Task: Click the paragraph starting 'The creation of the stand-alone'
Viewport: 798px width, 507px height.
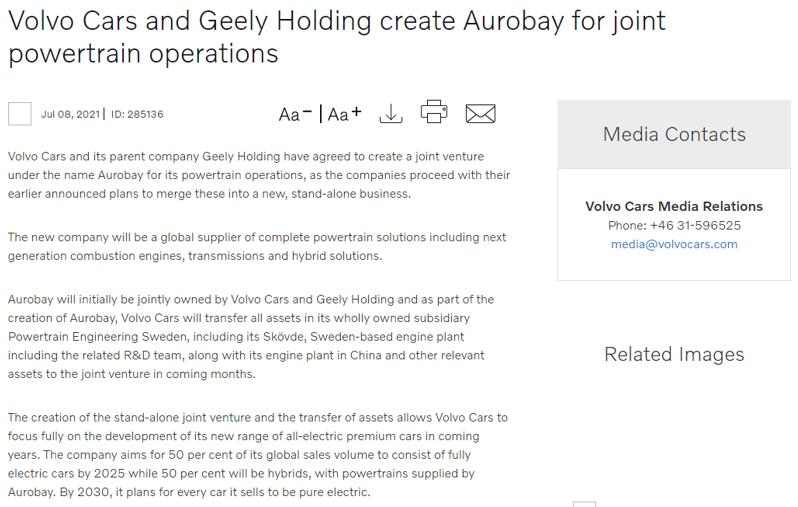Action: [x=258, y=455]
